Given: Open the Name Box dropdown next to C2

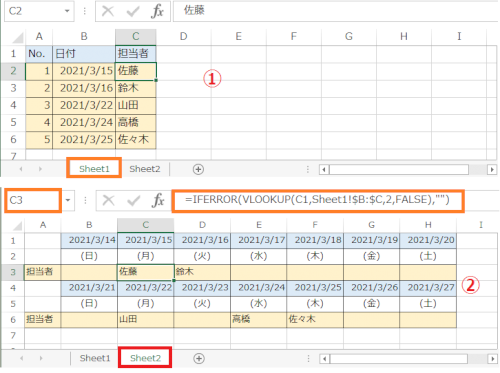Looking at the screenshot, I should click(67, 11).
